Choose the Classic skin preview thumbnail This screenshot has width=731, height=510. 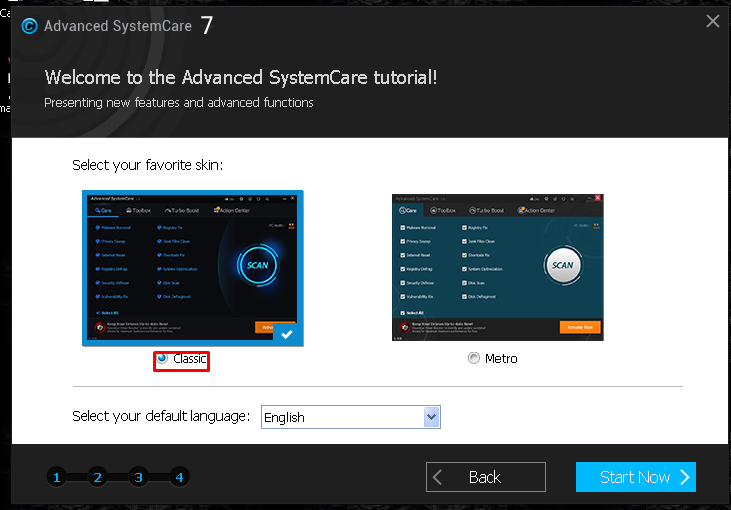pos(193,268)
